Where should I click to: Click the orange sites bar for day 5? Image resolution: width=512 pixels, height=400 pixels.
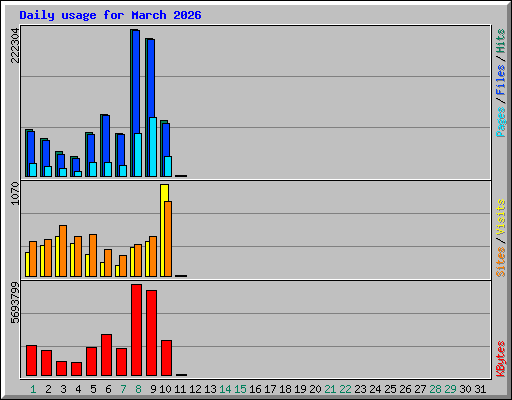click(93, 255)
